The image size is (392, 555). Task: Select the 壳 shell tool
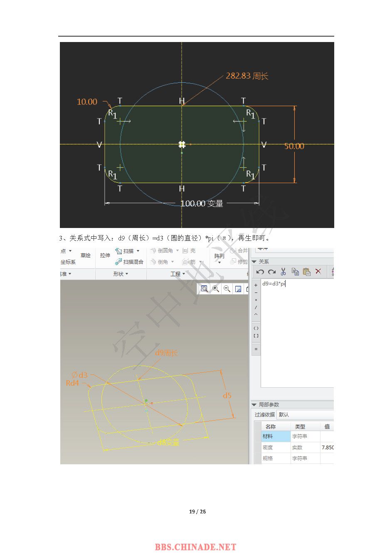189,250
